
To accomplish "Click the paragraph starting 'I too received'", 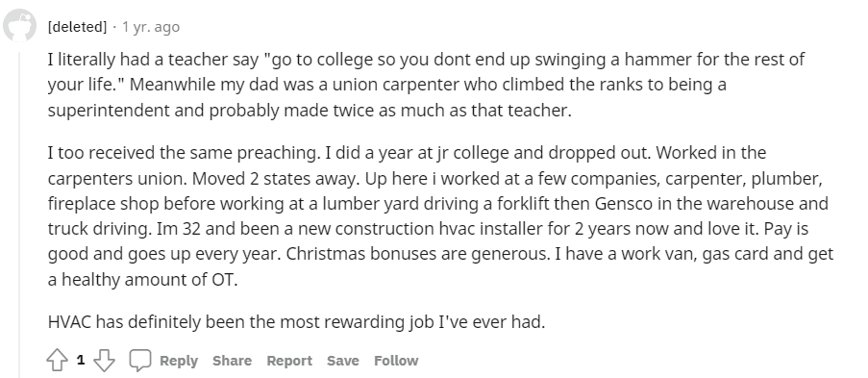I will tap(440, 215).
